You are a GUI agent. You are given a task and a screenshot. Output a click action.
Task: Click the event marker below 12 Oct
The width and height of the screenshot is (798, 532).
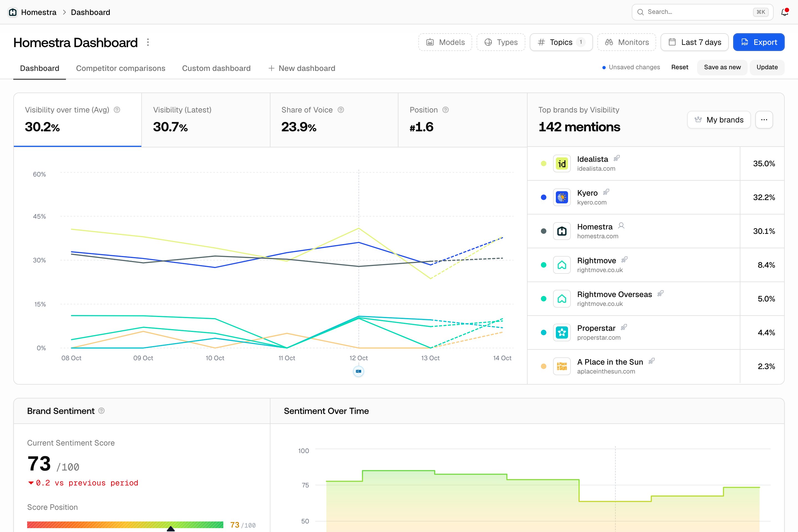[x=359, y=371]
